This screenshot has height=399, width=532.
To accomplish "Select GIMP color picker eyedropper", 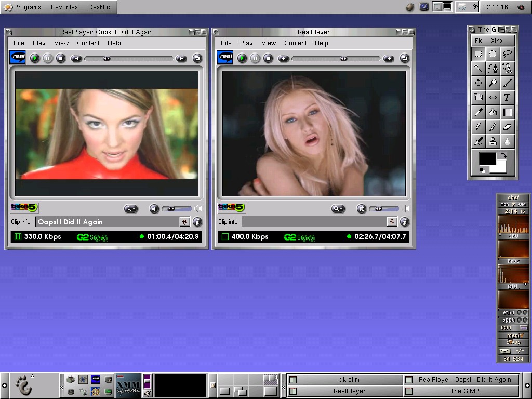I will pyautogui.click(x=478, y=112).
